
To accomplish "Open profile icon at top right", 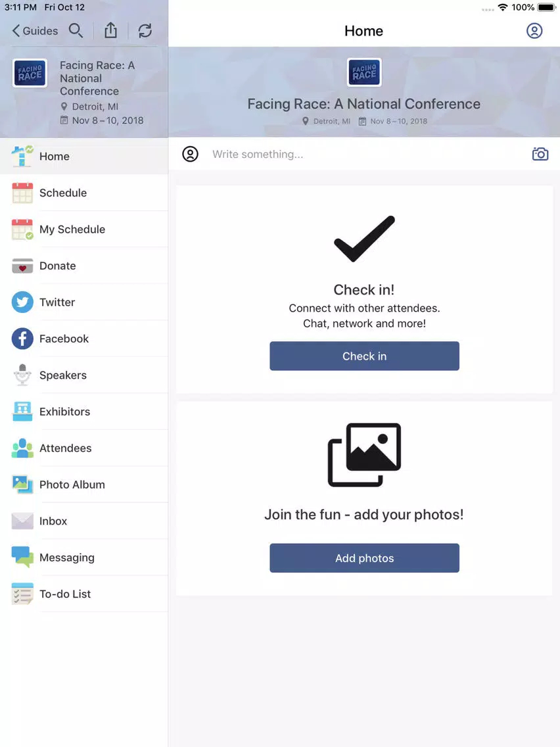I will [x=534, y=30].
